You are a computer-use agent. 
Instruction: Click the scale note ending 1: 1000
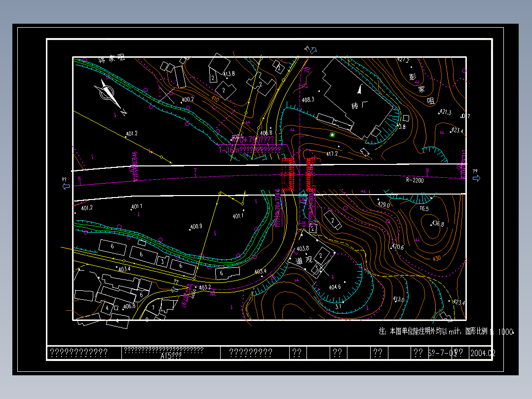tap(446, 331)
